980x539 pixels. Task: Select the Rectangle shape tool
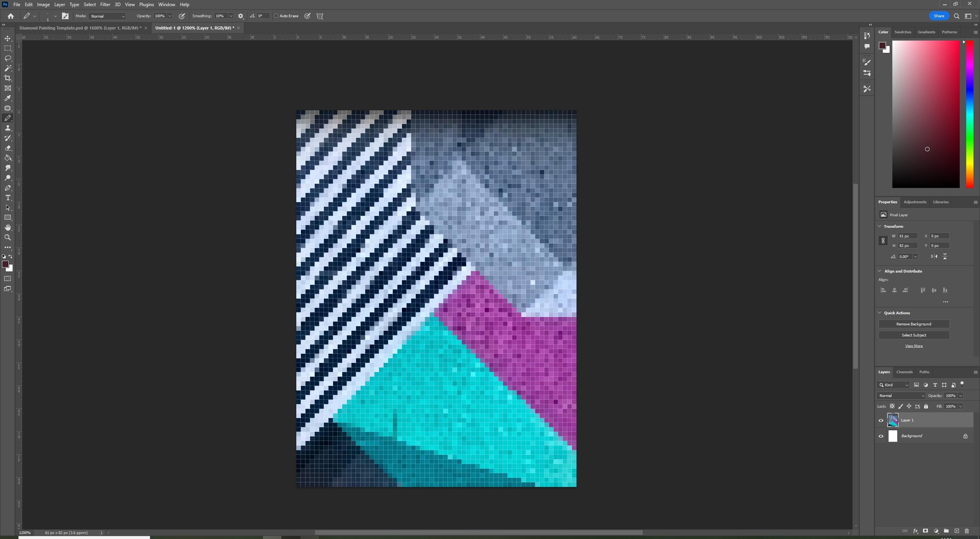[x=8, y=218]
